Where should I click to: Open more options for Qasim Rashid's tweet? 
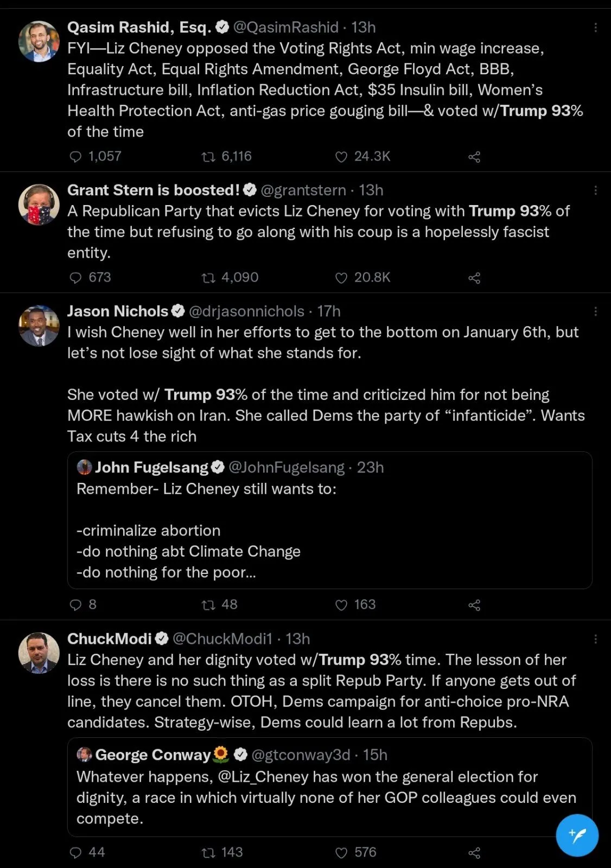tap(596, 27)
